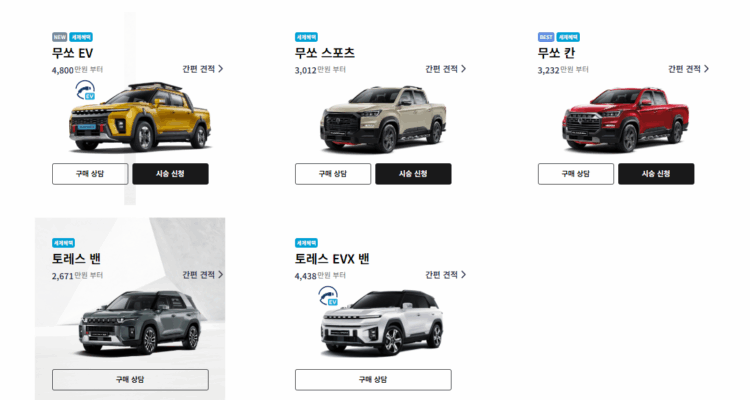
Task: Select the red 무쏘 칸 truck image
Action: pos(626,120)
